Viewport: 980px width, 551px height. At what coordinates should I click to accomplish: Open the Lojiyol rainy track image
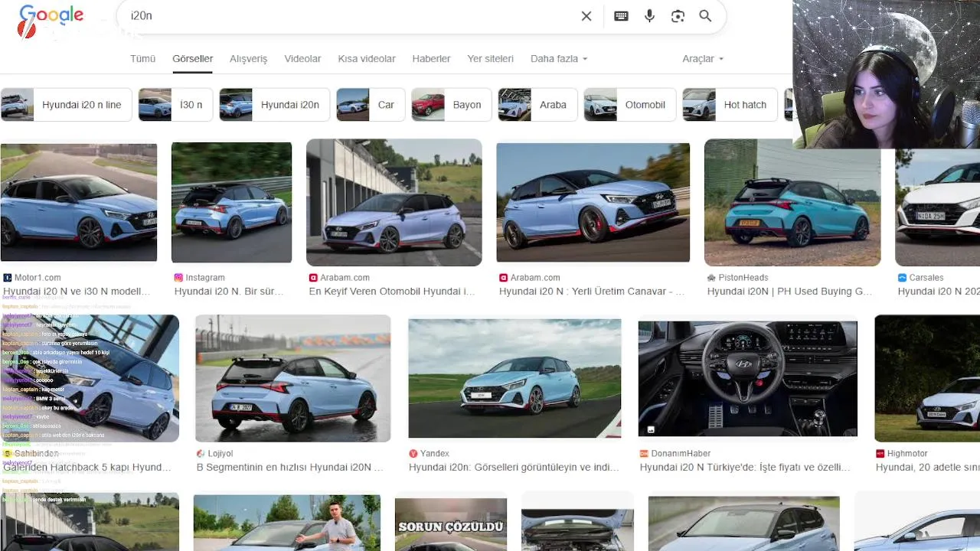(x=293, y=378)
